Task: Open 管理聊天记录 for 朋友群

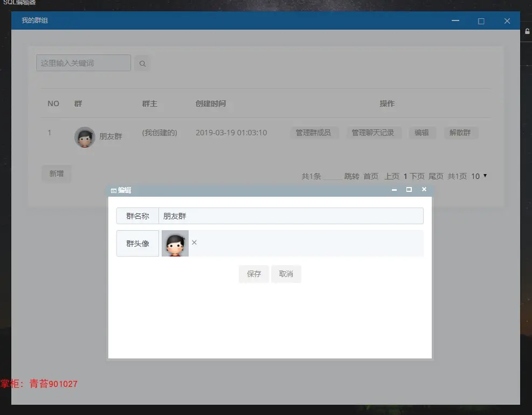Action: click(373, 133)
